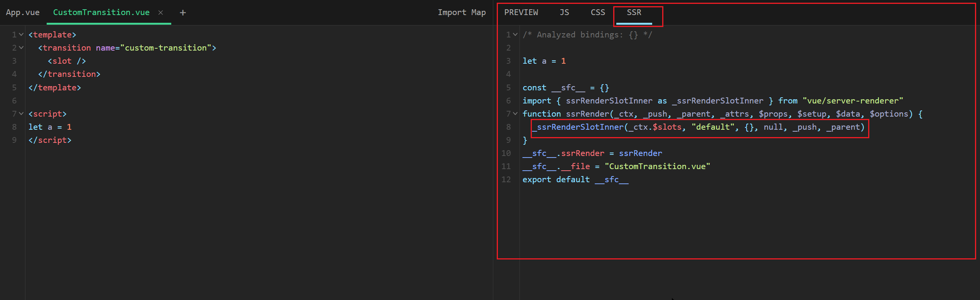Switch to the JS output tab
This screenshot has width=980, height=300.
click(x=564, y=12)
